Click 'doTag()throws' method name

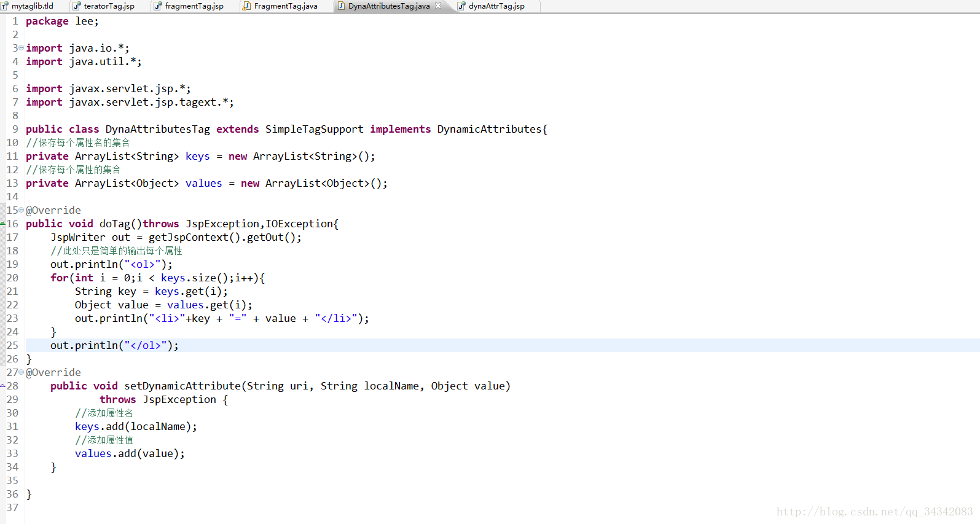click(x=139, y=224)
